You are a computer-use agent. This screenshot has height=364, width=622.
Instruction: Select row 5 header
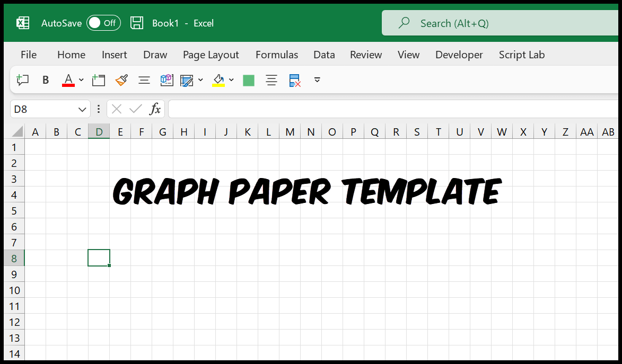pyautogui.click(x=14, y=210)
